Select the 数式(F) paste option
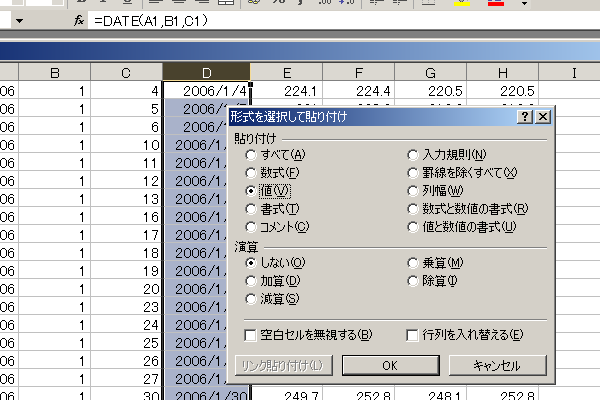The height and width of the screenshot is (400, 600). tap(272, 173)
